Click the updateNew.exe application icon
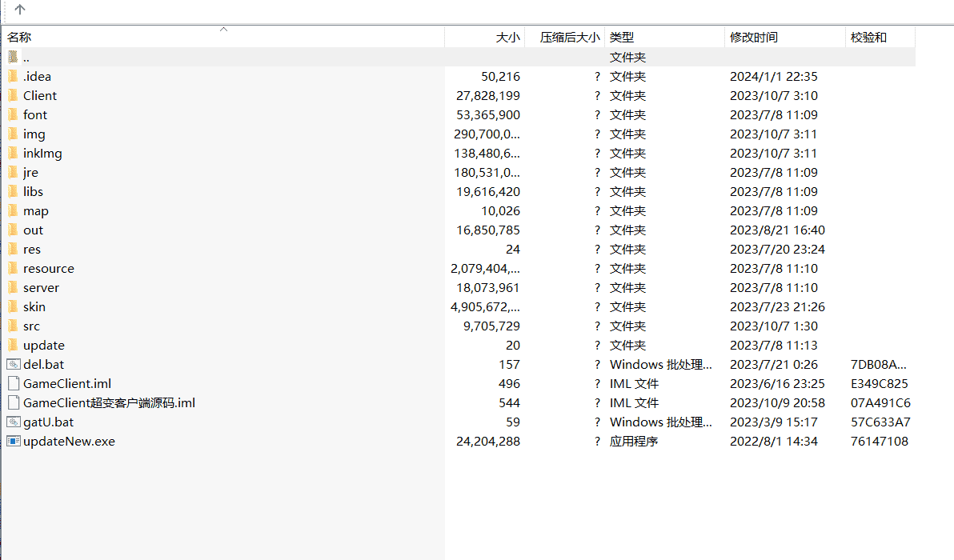The height and width of the screenshot is (560, 954). coord(12,441)
